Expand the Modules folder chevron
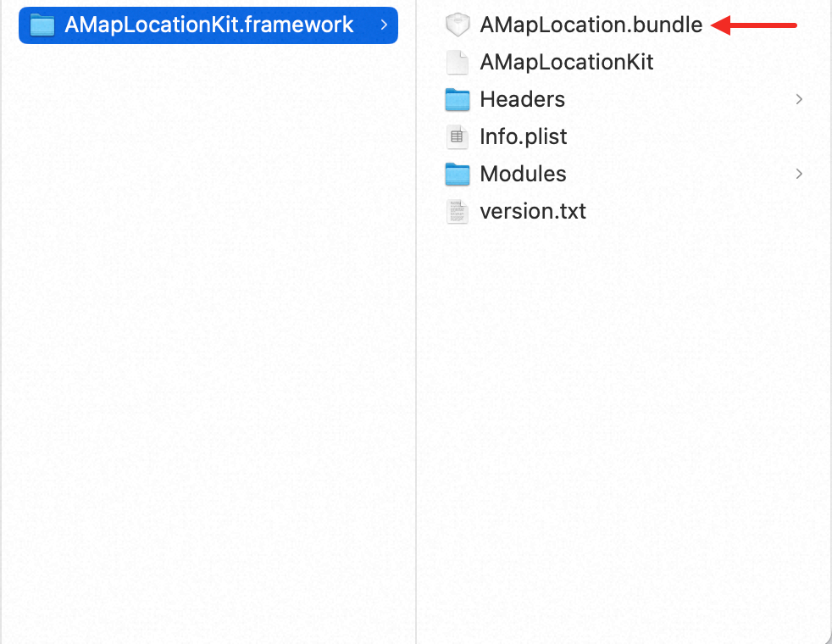Screen dimensions: 832x644 (x=799, y=174)
